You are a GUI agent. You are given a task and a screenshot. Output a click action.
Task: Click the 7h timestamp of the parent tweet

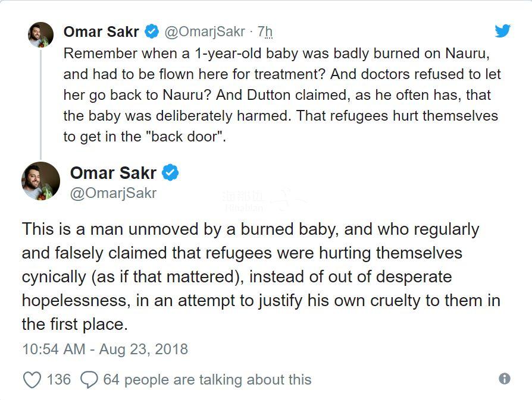point(265,31)
